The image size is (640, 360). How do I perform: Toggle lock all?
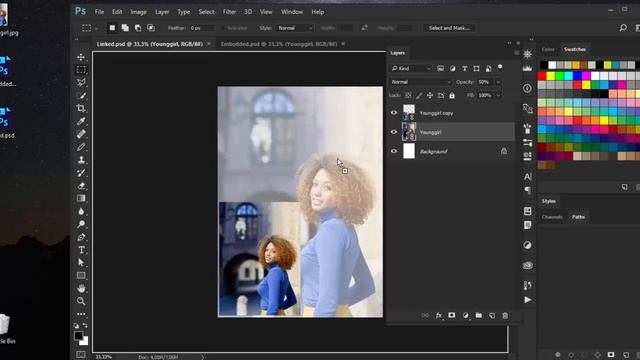tap(452, 95)
